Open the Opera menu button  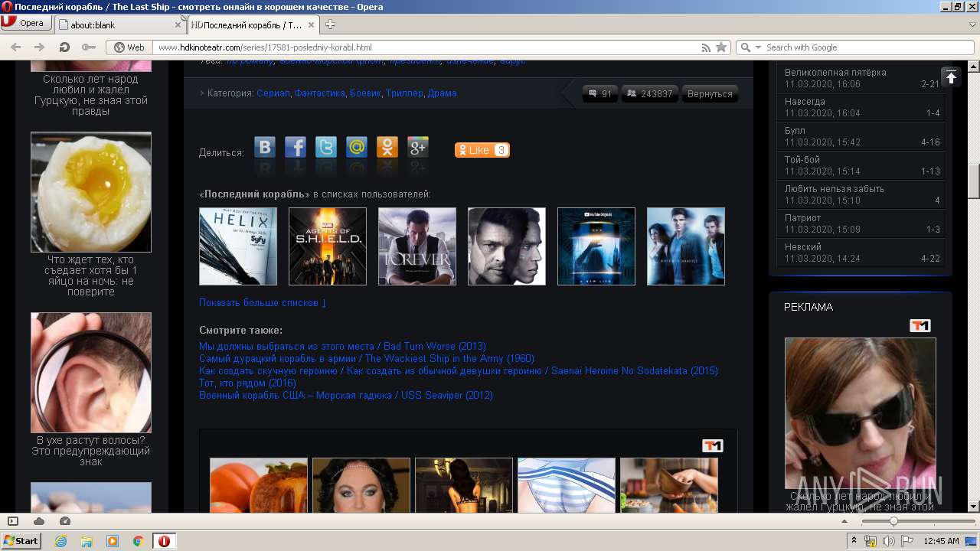25,23
